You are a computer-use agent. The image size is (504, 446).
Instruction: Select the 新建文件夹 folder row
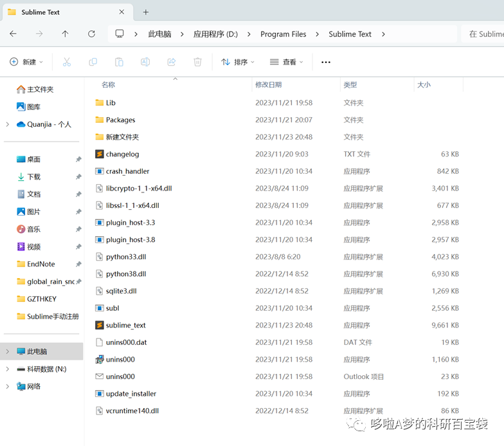pyautogui.click(x=277, y=136)
